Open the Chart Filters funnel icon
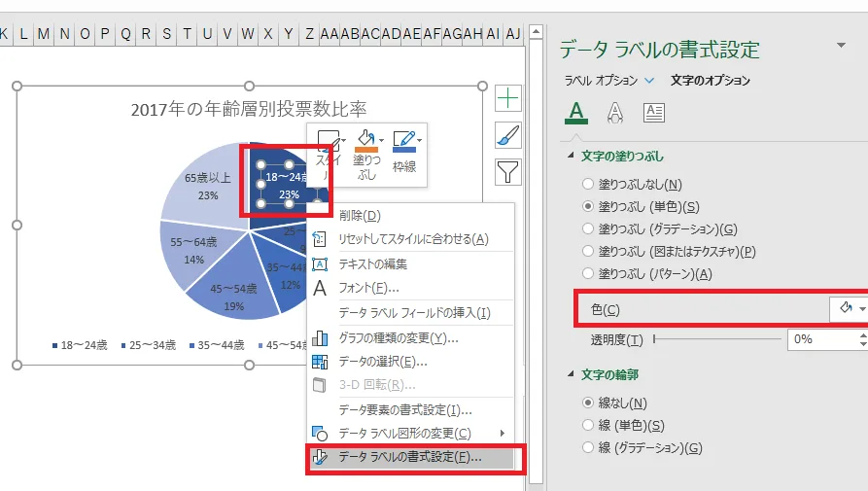Viewport: 868px width, 491px height. click(508, 172)
